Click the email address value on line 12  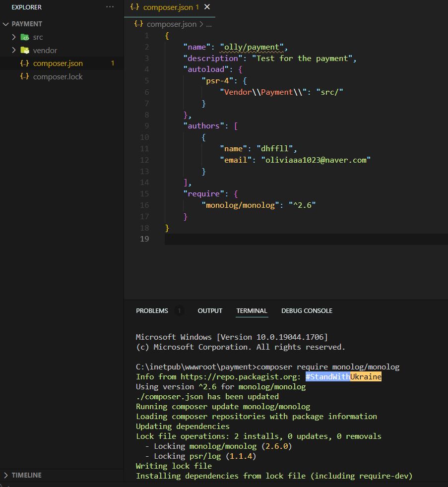pos(316,160)
